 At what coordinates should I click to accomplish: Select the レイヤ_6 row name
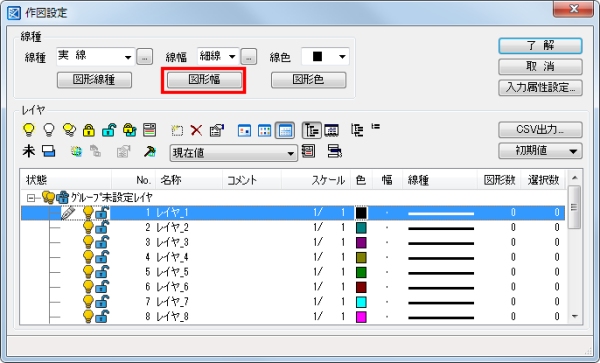click(x=172, y=287)
